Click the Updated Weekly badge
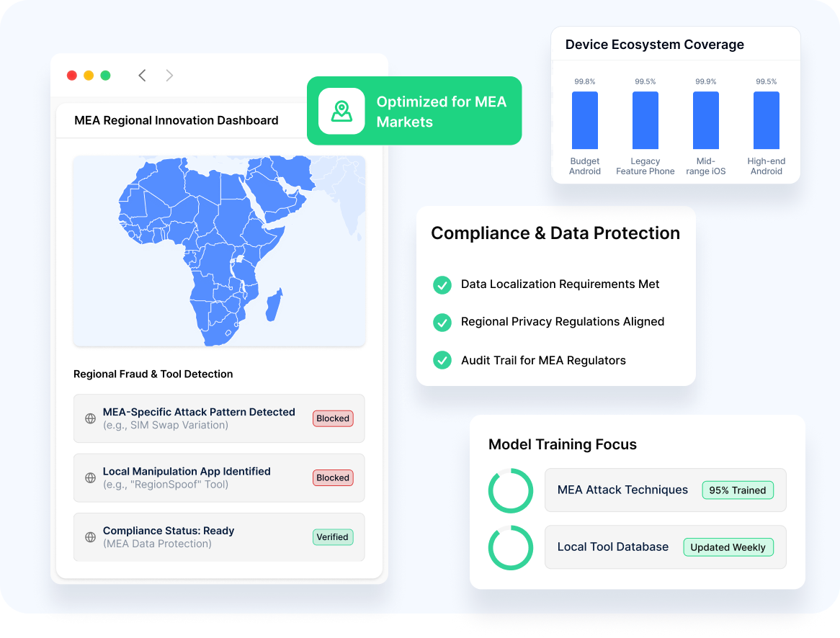This screenshot has width=840, height=638. (x=728, y=547)
